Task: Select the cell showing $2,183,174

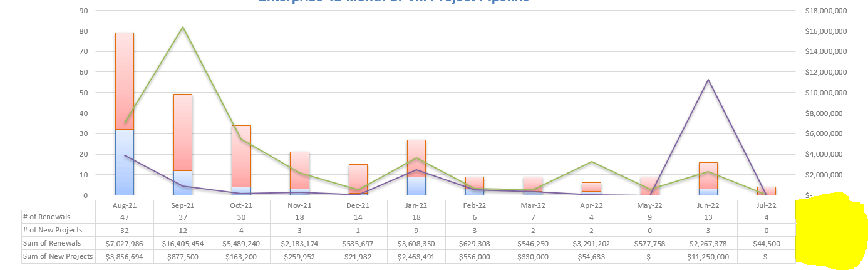Action: point(299,243)
